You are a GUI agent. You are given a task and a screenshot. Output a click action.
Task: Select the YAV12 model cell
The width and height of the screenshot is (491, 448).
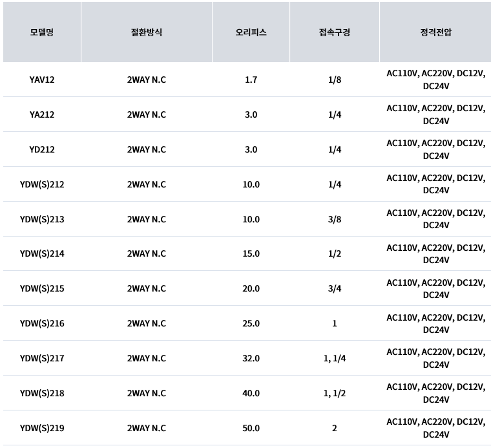point(42,80)
